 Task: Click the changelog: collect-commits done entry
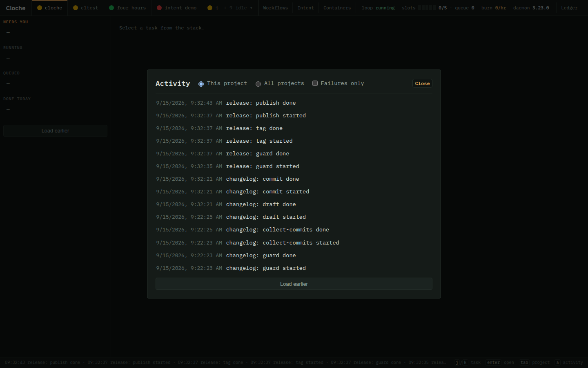pyautogui.click(x=294, y=229)
